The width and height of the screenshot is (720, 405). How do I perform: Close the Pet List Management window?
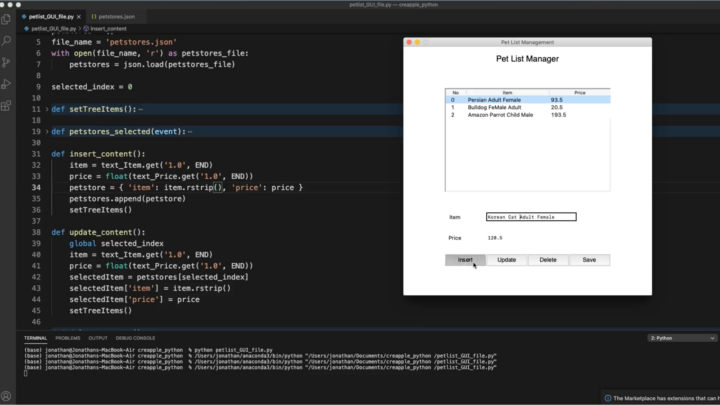pyautogui.click(x=409, y=42)
